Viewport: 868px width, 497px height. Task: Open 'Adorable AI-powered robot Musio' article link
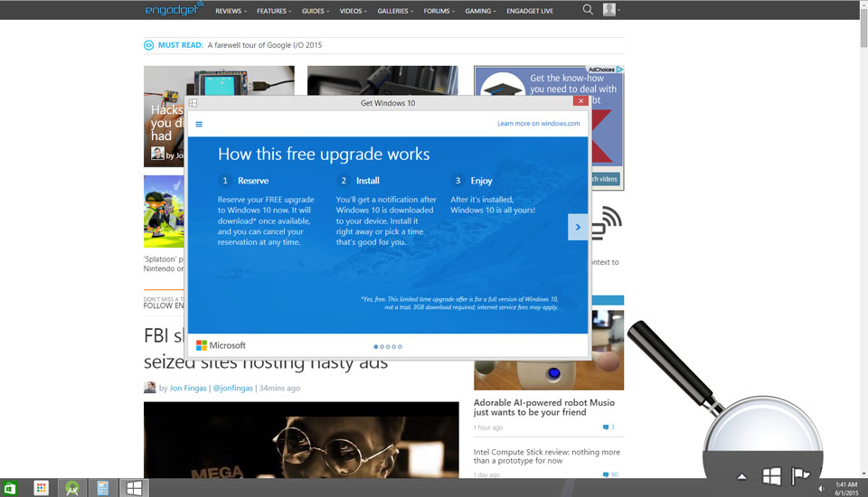pos(544,408)
